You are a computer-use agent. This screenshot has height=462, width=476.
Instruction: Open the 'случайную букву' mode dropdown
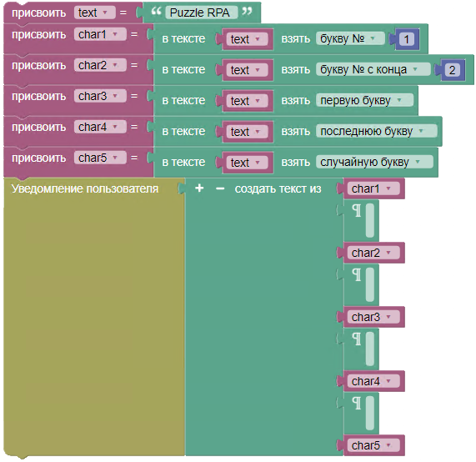coord(374,162)
